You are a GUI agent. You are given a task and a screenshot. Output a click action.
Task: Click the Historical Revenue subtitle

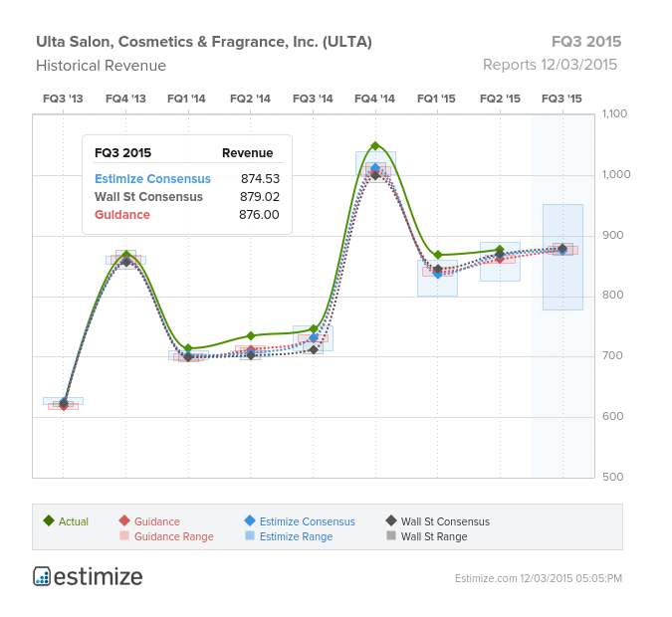click(102, 66)
